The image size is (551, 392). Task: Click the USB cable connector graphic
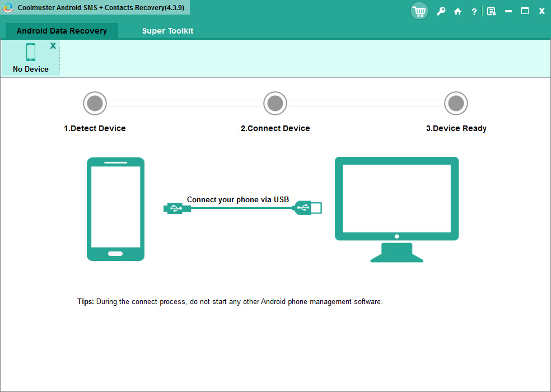click(x=242, y=208)
